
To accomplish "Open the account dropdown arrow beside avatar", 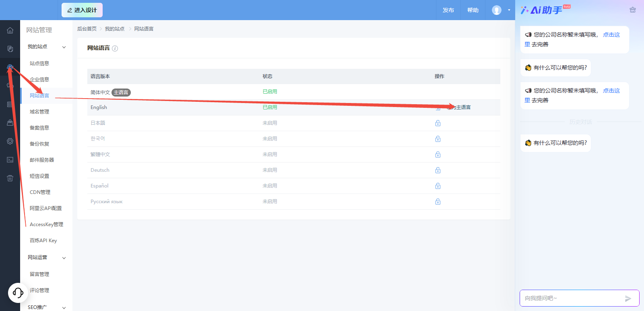I will tap(509, 10).
